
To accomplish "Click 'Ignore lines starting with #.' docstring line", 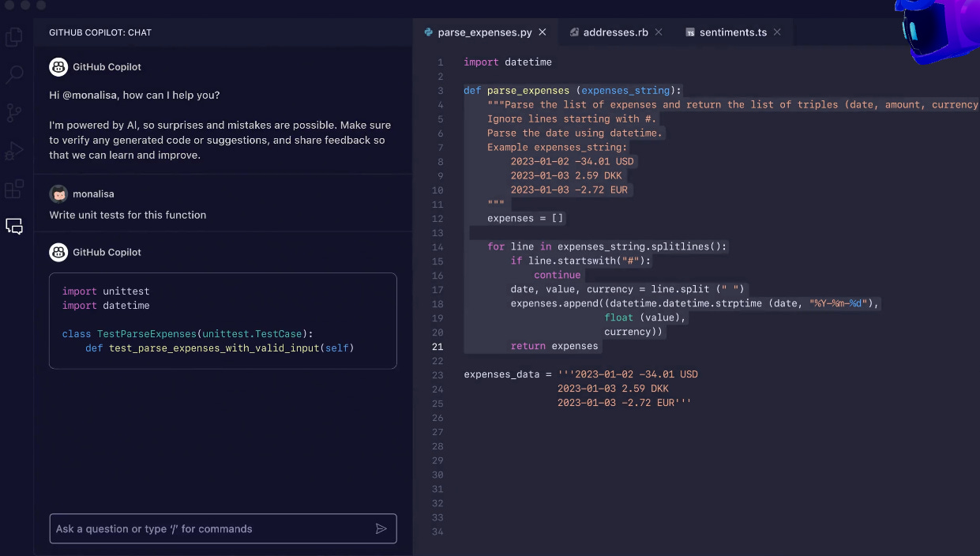I will (x=572, y=119).
